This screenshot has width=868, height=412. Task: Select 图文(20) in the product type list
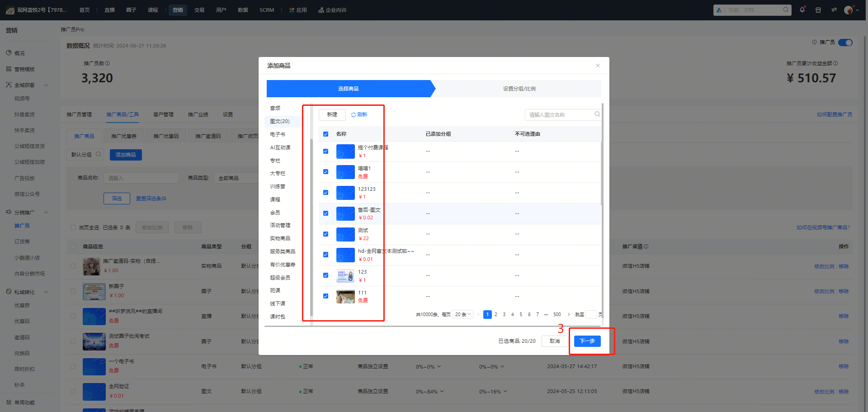tap(280, 121)
